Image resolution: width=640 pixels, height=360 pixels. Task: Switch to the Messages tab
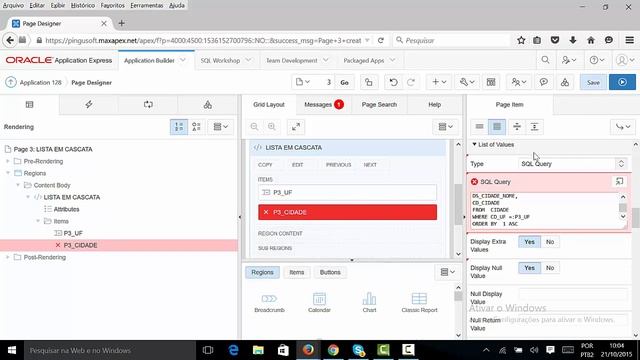pos(324,105)
